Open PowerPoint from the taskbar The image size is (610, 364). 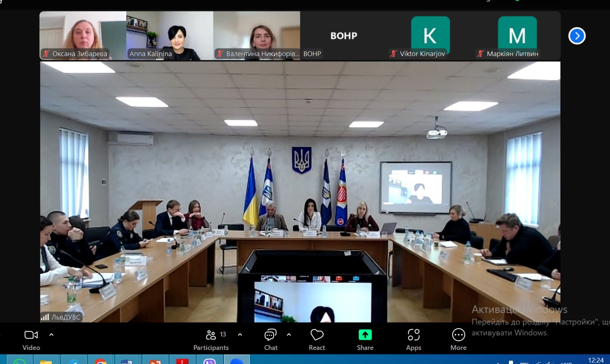coord(153,361)
